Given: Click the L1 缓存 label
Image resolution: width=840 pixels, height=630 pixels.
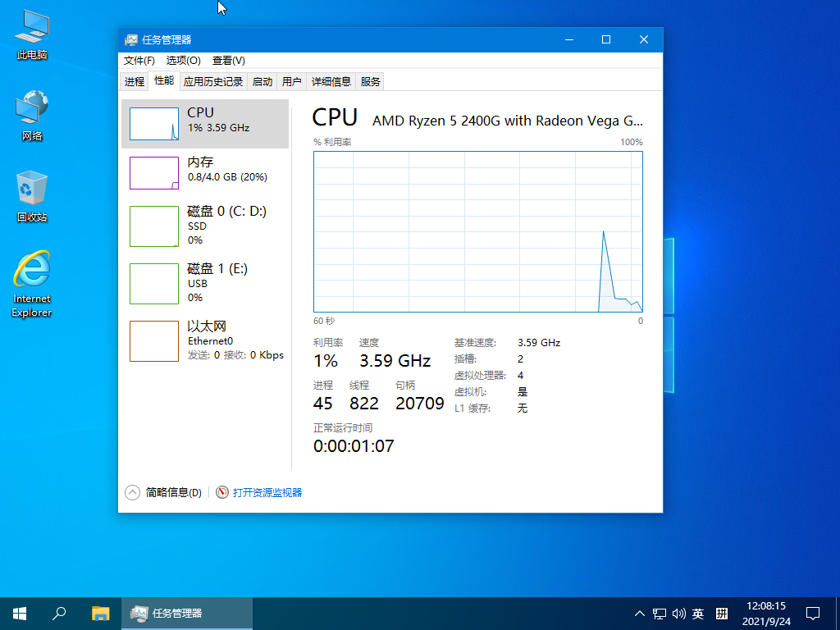Looking at the screenshot, I should pyautogui.click(x=472, y=409).
